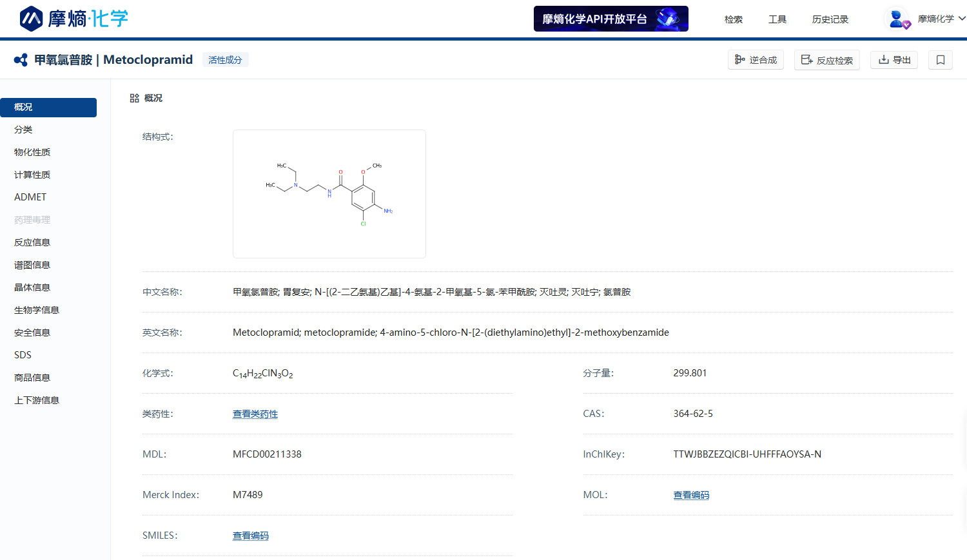The image size is (967, 560).
Task: Open the 逆合成 retrosynthesis tool
Action: [x=756, y=60]
